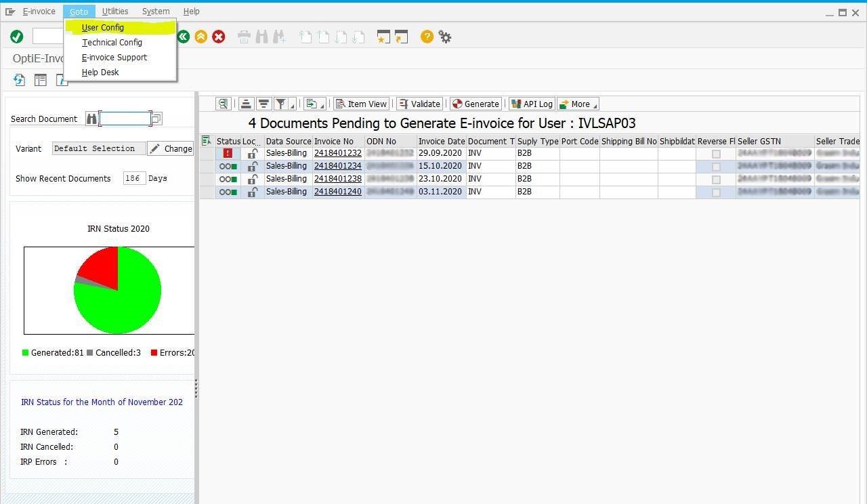Open invoice link 2418401232
Viewport: 867px width, 504px height.
pyautogui.click(x=338, y=153)
